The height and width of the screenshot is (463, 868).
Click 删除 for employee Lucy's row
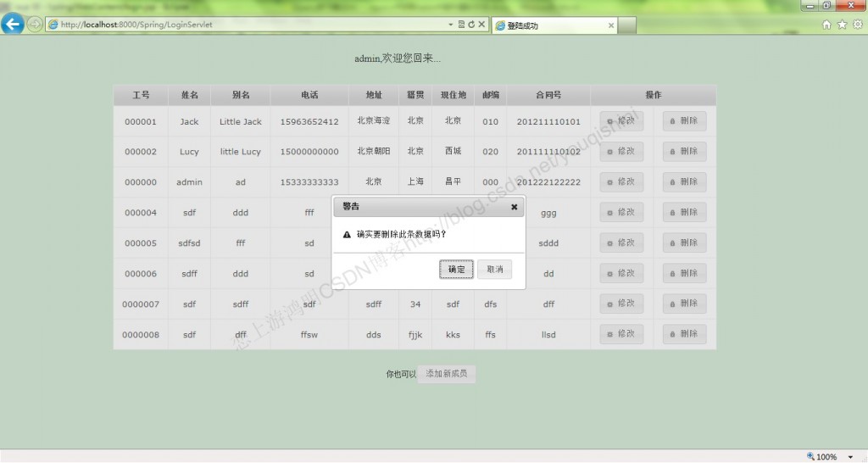click(684, 152)
